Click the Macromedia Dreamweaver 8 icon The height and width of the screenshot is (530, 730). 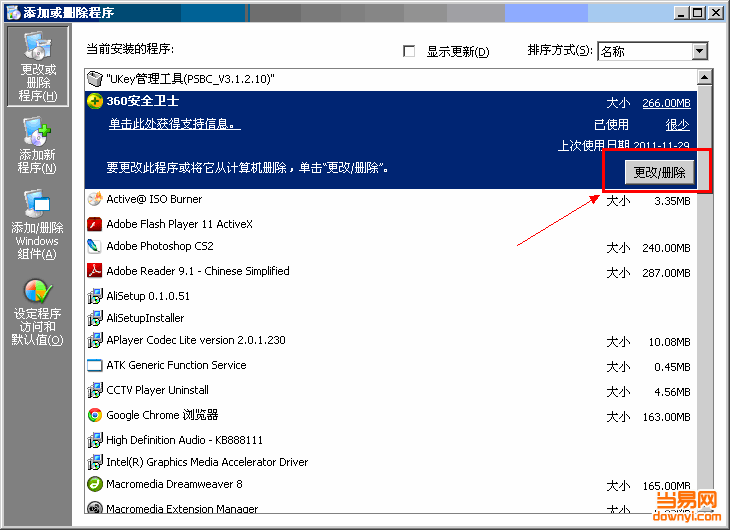(95, 484)
